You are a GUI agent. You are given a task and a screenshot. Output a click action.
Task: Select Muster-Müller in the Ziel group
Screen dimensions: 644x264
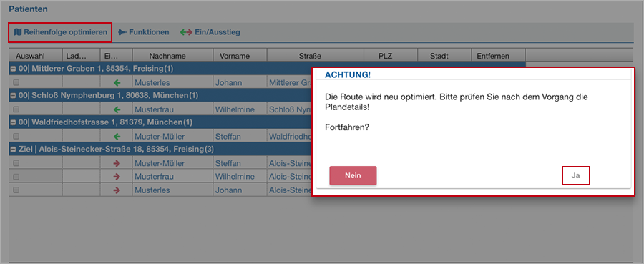160,163
